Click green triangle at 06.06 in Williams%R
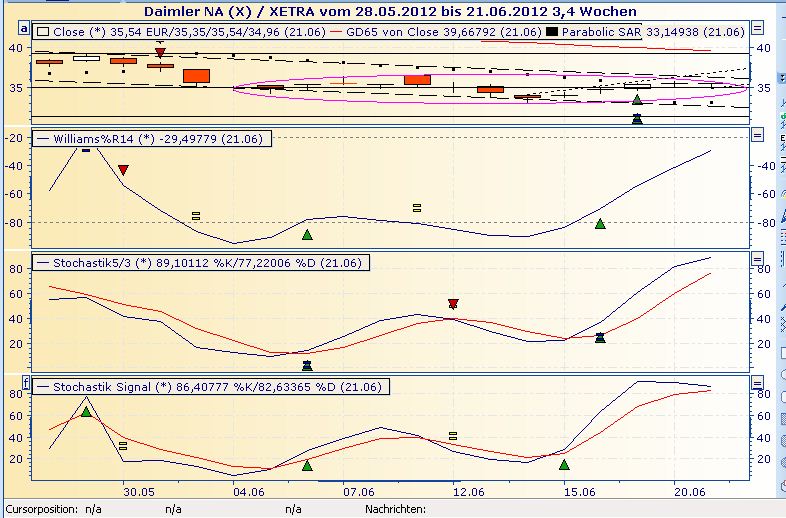 (x=307, y=235)
